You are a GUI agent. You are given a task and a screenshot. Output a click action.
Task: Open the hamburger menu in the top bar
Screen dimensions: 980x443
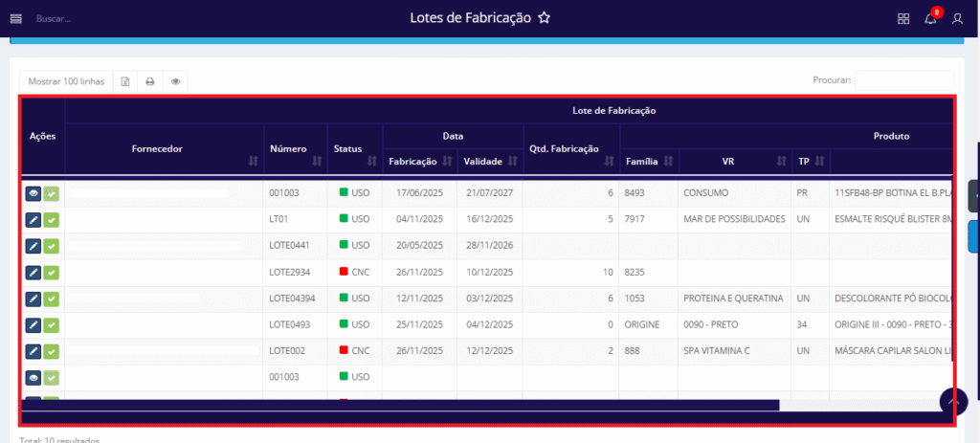coord(15,18)
